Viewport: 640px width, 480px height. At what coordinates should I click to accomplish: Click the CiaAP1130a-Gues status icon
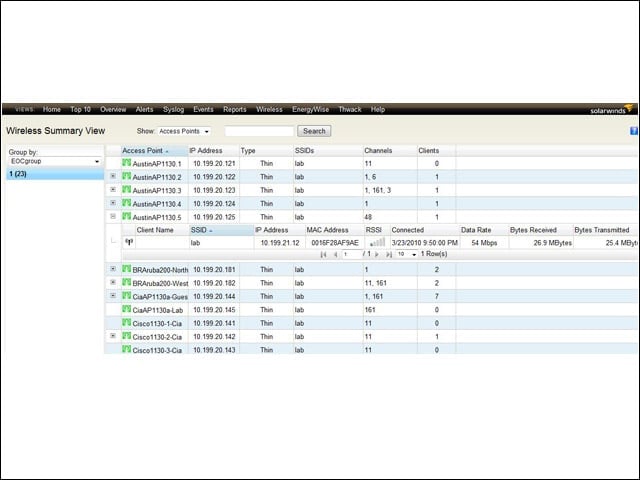[127, 296]
